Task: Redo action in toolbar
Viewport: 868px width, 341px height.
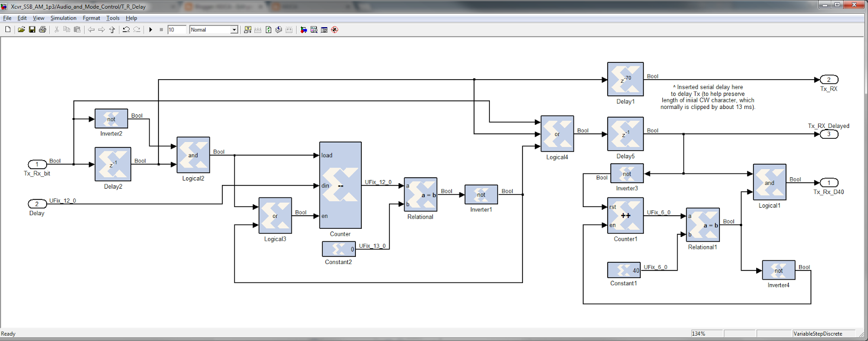Action: (x=137, y=30)
